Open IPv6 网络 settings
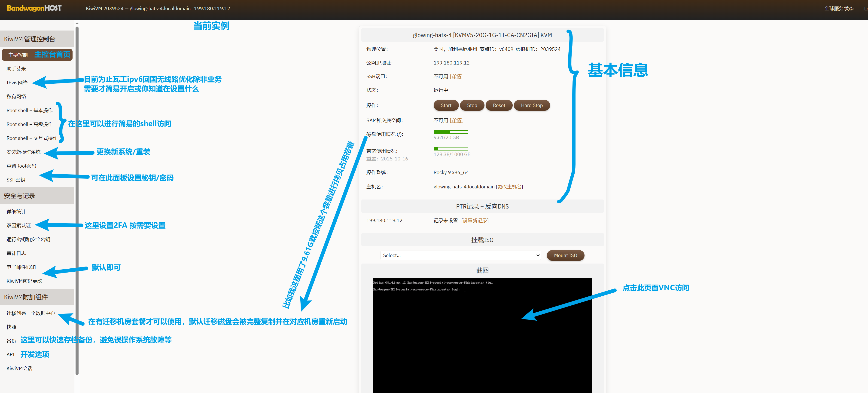868x393 pixels. [17, 83]
